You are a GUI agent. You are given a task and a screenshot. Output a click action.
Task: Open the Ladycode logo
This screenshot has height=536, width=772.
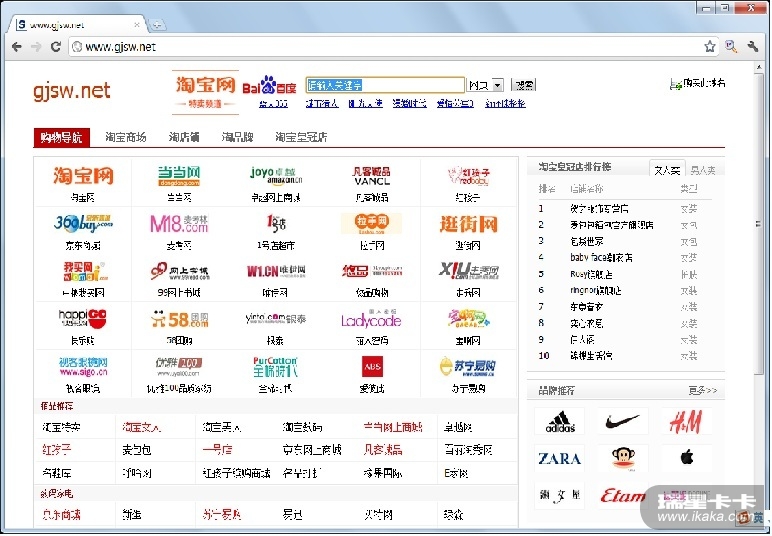click(x=372, y=319)
